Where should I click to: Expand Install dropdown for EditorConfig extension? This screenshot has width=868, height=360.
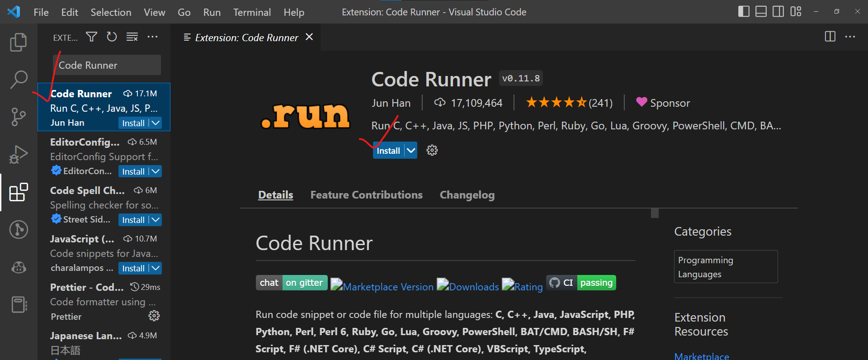pos(156,171)
